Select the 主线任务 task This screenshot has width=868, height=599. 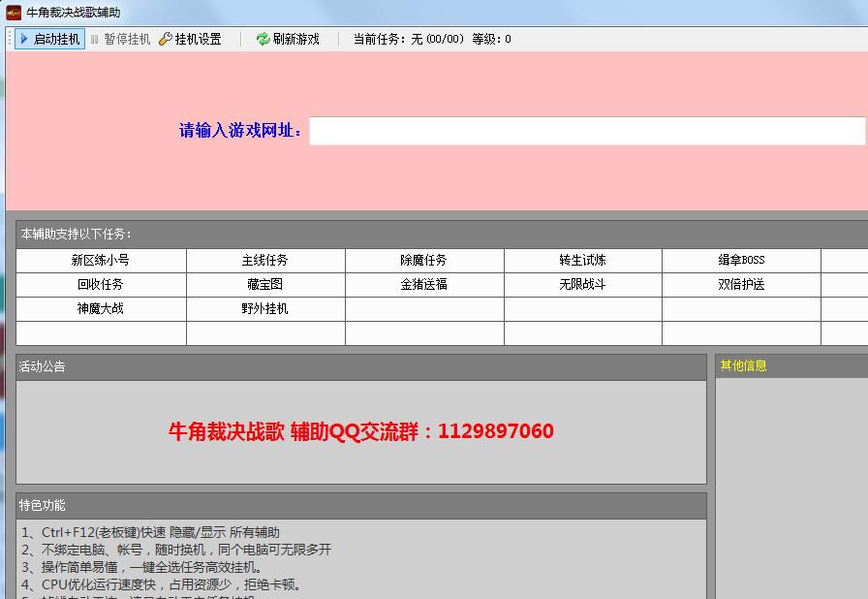pyautogui.click(x=266, y=260)
